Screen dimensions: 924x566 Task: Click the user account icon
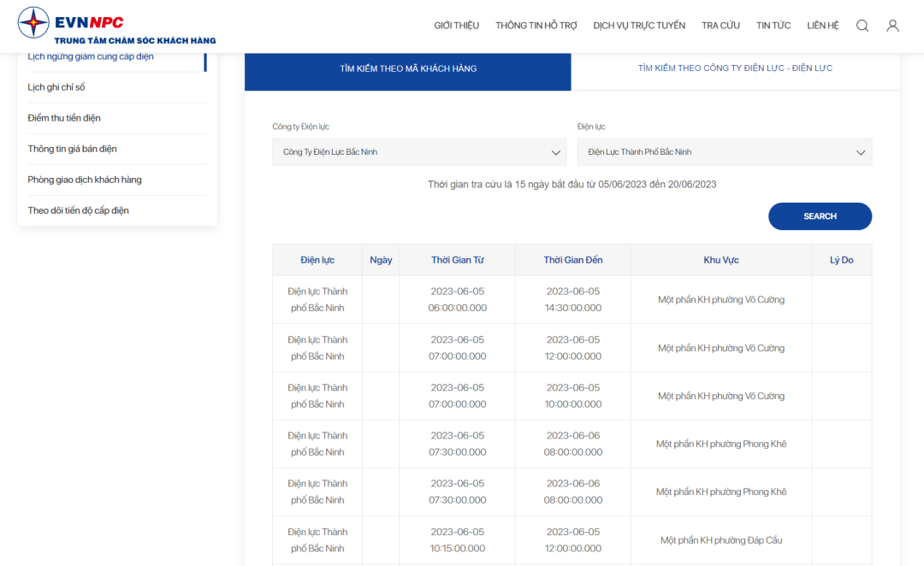(892, 26)
